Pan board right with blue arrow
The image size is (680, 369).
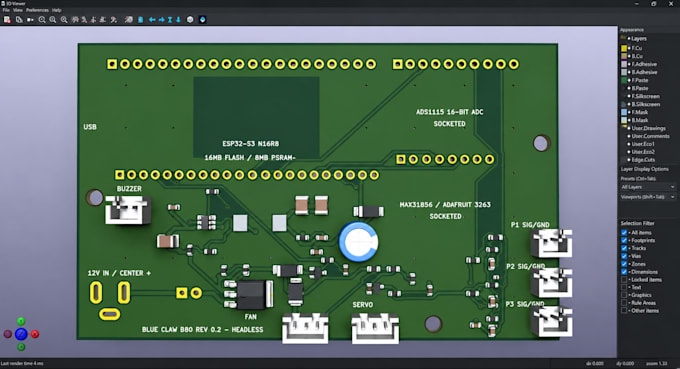tap(161, 20)
